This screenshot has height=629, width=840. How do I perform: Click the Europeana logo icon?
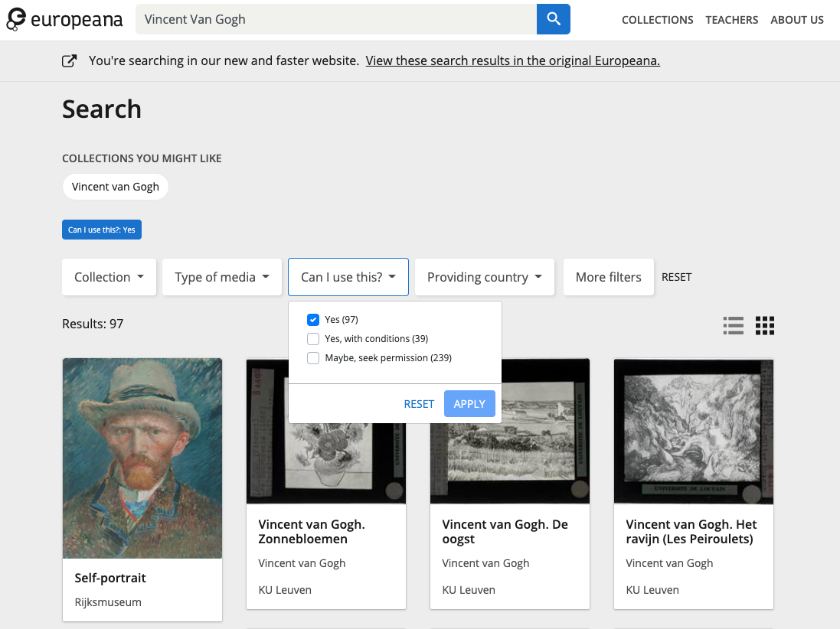click(16, 20)
